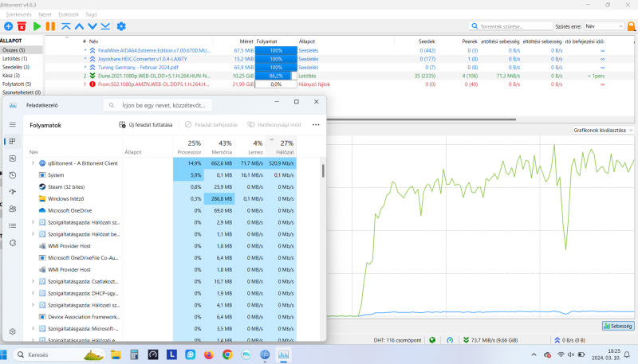Open the Task Manager Performance page icon

pyautogui.click(x=13, y=159)
